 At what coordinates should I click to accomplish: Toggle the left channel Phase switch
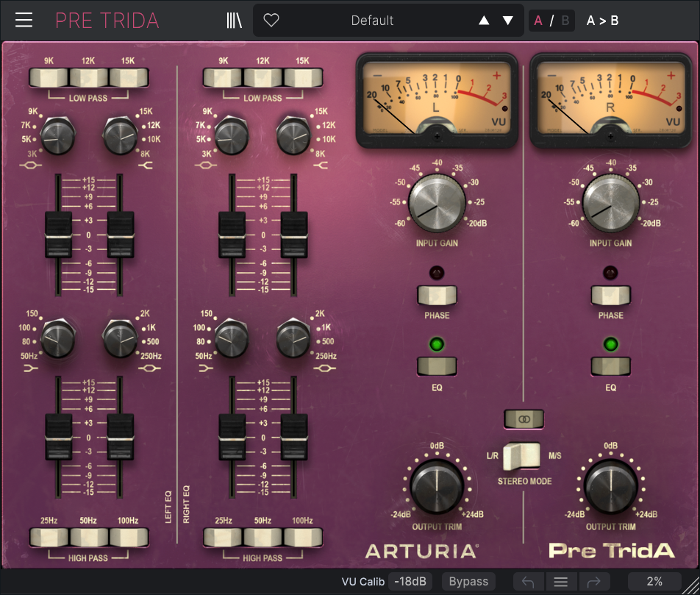[437, 296]
